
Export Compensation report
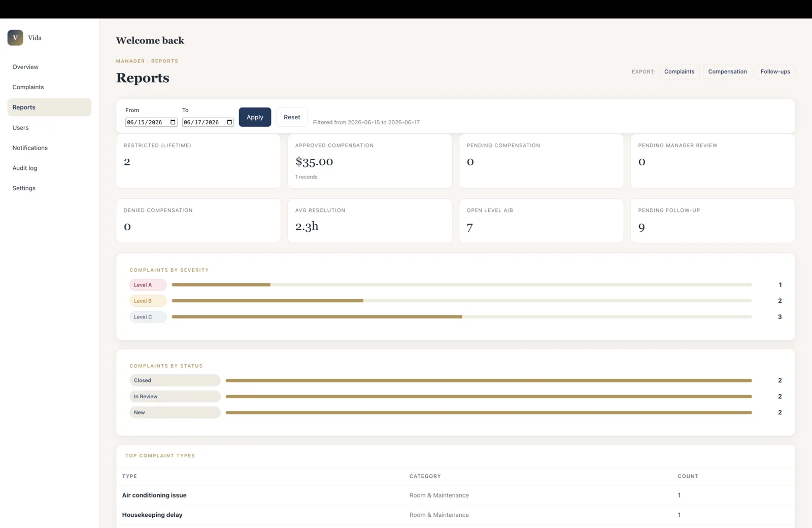727,72
